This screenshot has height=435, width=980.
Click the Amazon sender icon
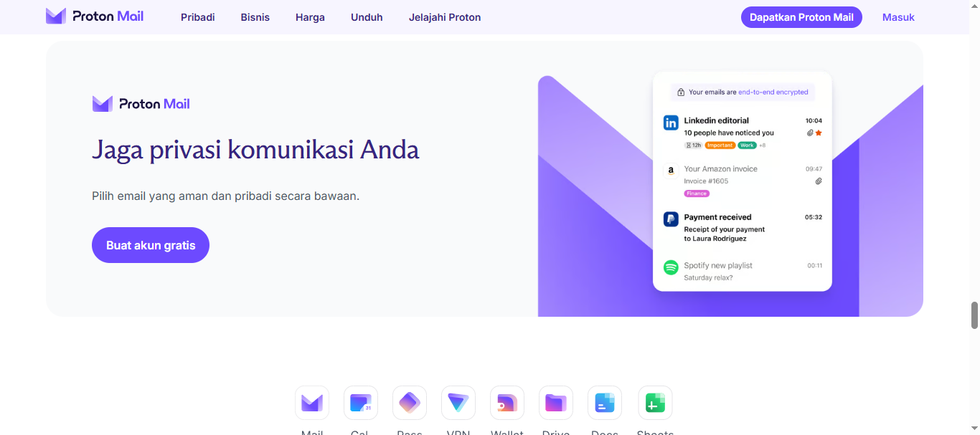click(671, 171)
